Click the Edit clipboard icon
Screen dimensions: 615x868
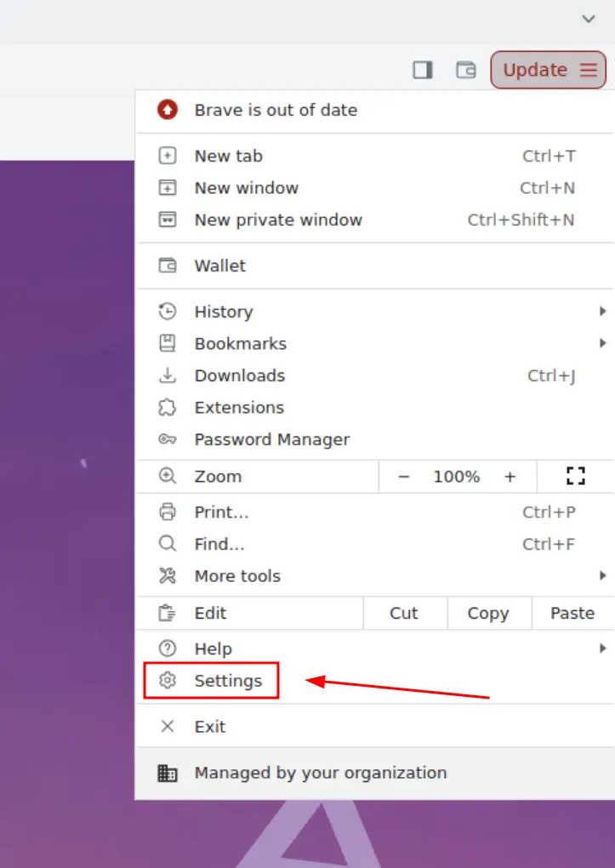(x=168, y=613)
